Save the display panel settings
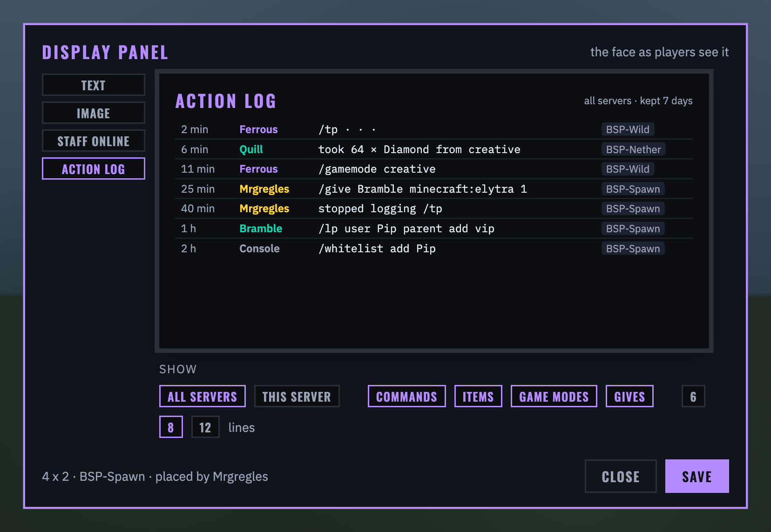This screenshot has width=771, height=532. click(697, 476)
